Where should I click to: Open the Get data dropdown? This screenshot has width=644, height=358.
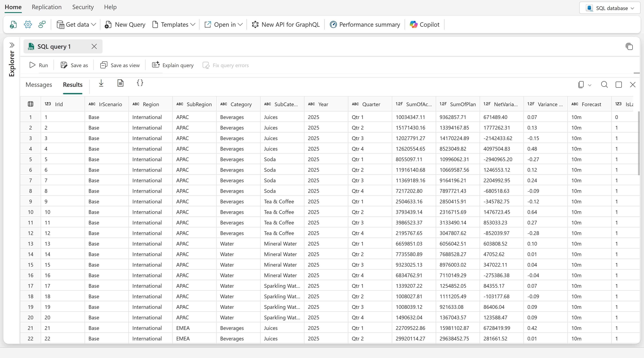tap(76, 25)
